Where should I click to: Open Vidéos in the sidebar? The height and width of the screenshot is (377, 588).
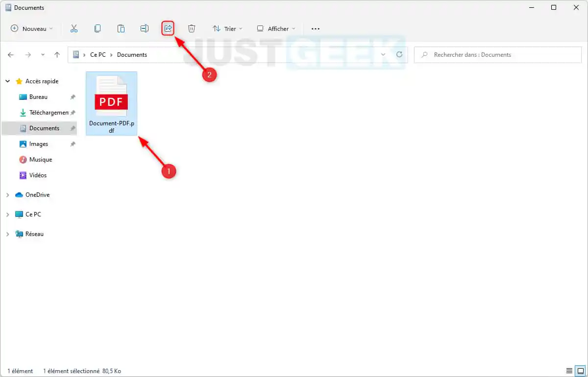[33, 175]
